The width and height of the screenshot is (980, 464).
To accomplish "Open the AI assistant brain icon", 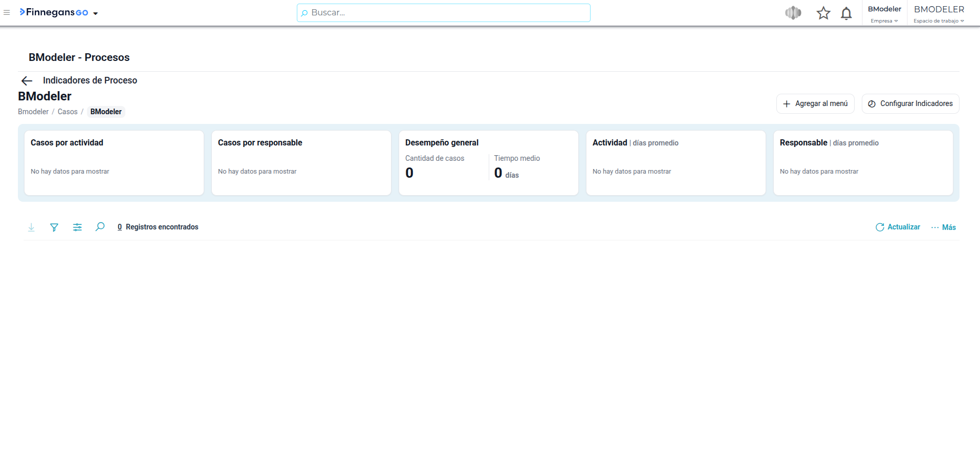I will [x=793, y=13].
